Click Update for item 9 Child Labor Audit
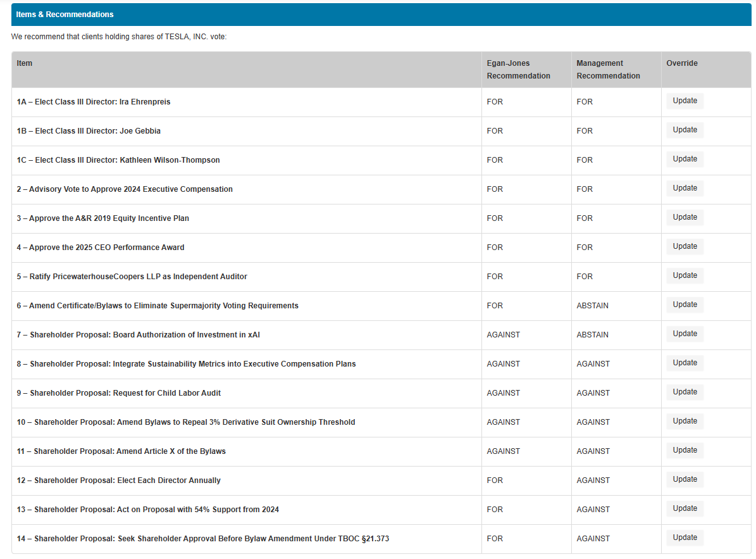Screen dimensions: 756x559 point(685,392)
